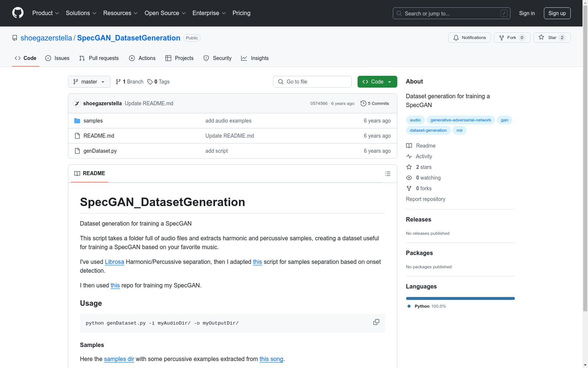
Task: Open the Product dropdown menu
Action: (x=46, y=13)
